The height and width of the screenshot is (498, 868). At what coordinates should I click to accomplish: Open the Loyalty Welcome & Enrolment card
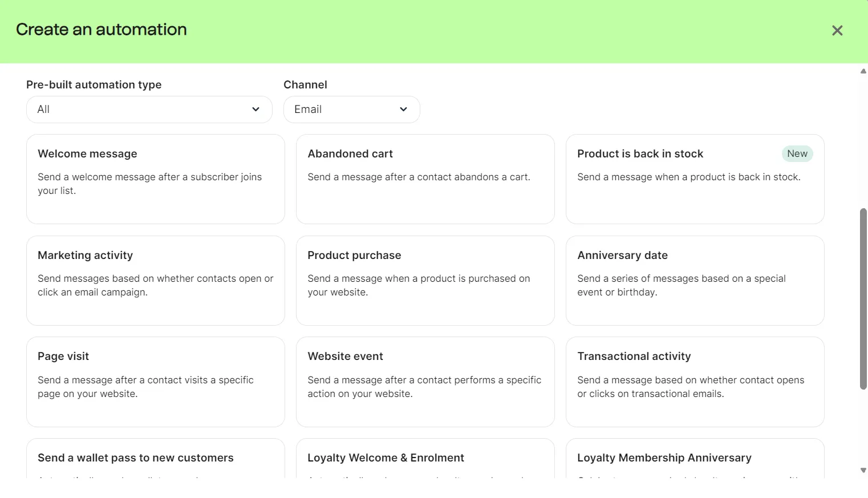coord(425,458)
